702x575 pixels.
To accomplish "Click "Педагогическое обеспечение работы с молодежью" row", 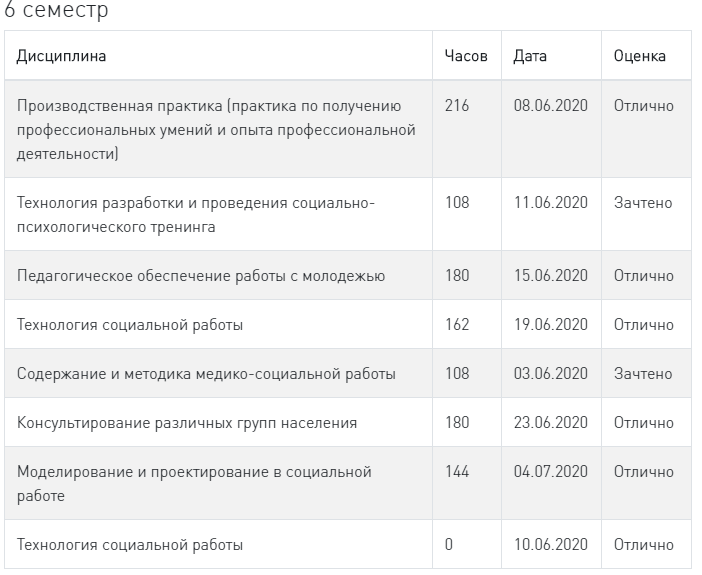I will tap(201, 276).
